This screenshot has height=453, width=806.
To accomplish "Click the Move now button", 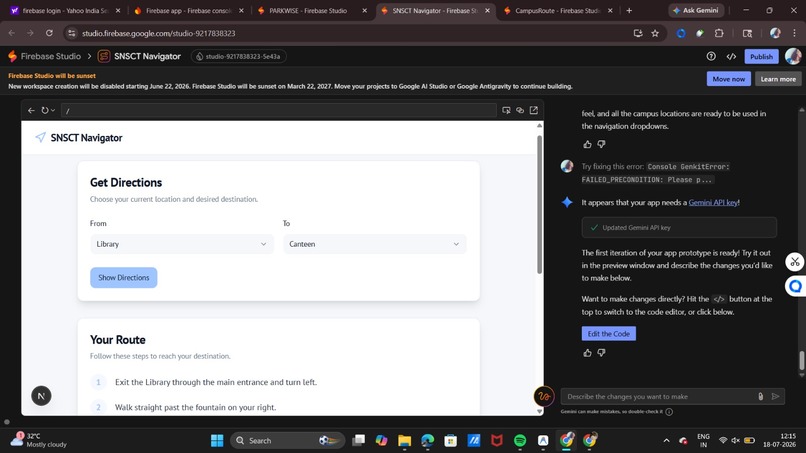I will (x=728, y=79).
